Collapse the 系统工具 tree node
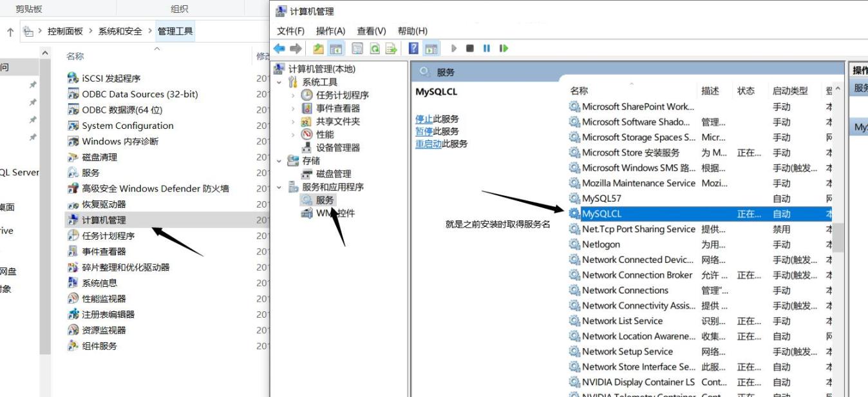This screenshot has width=868, height=397. point(279,82)
